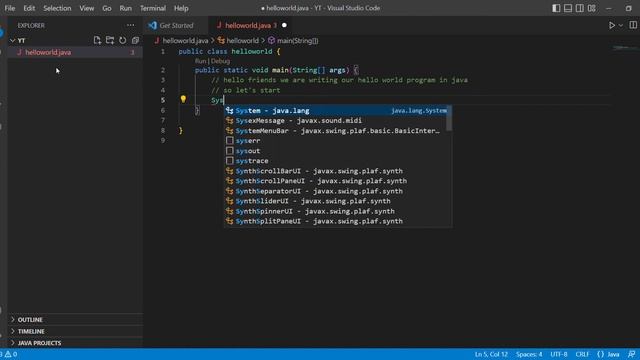
Task: Open Customize Layout icon in title bar
Action: [x=591, y=8]
